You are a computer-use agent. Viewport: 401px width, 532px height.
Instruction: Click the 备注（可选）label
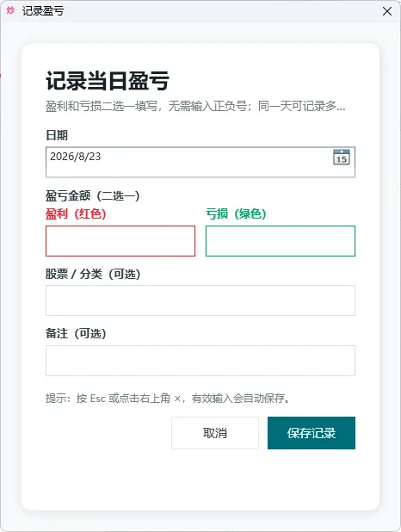point(76,333)
